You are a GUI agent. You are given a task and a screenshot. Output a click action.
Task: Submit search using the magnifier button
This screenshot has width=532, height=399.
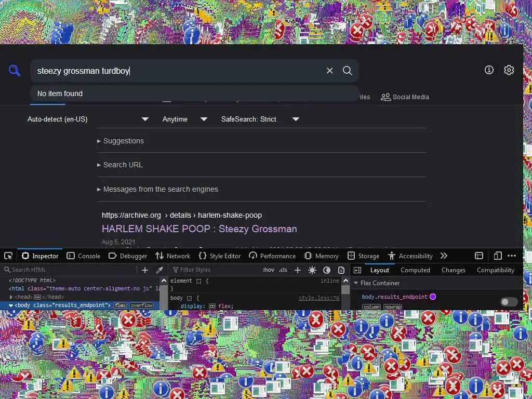point(348,71)
